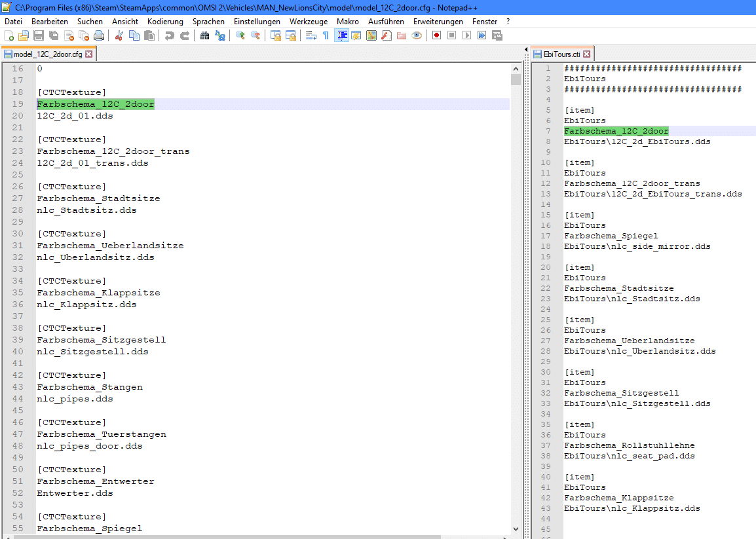The width and height of the screenshot is (756, 539).
Task: Start macro recording with red dot icon
Action: tap(436, 35)
